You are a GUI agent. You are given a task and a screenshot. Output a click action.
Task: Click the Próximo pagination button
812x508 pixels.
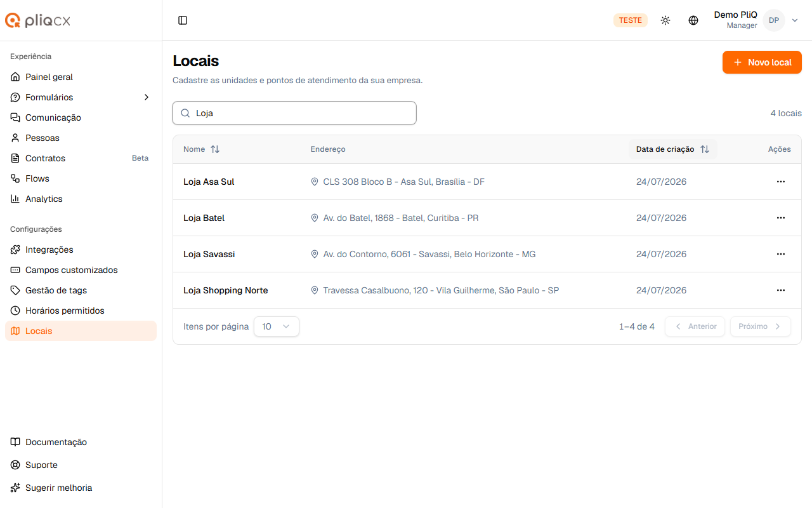pos(761,326)
